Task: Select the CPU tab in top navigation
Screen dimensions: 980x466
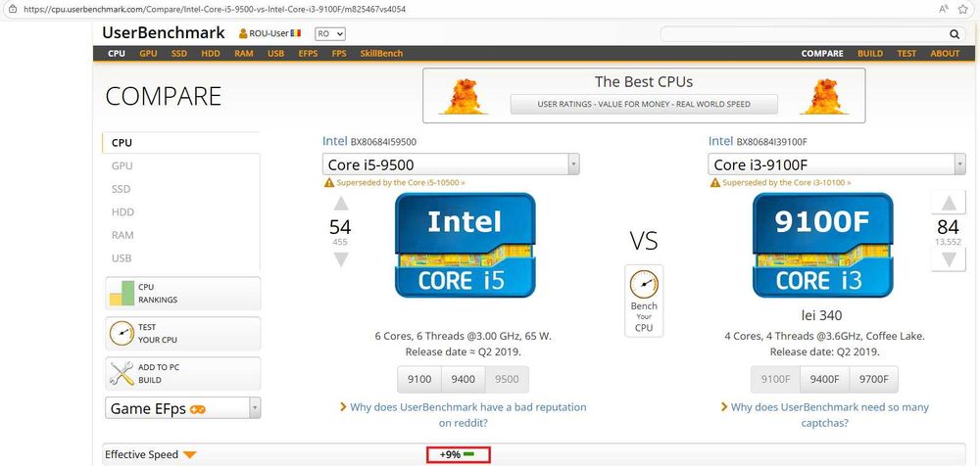Action: click(117, 54)
